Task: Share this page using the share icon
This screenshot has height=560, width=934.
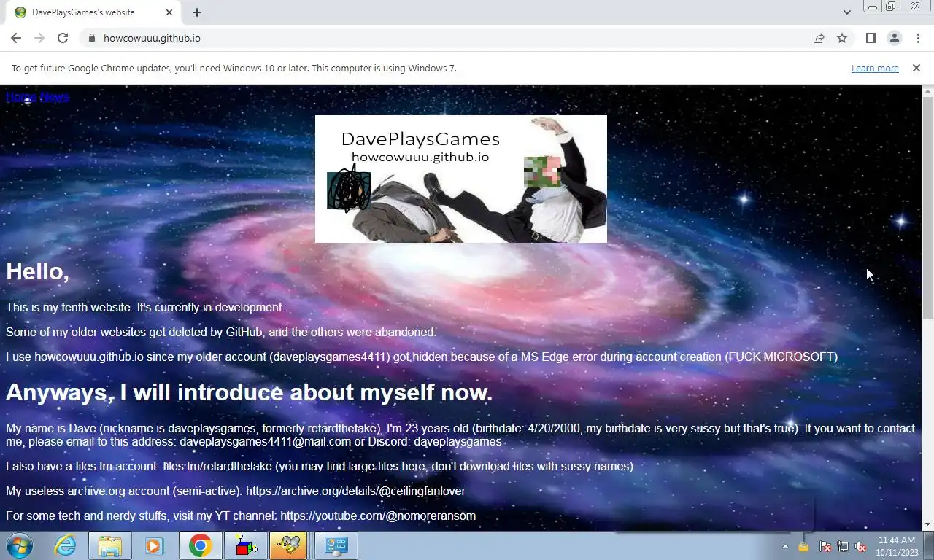Action: [819, 38]
